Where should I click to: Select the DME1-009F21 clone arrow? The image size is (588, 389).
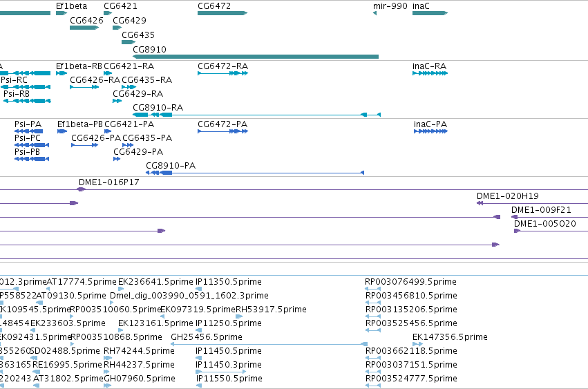point(515,217)
